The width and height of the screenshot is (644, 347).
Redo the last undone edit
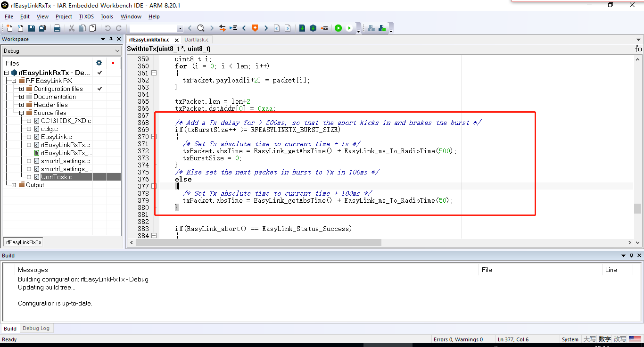tap(119, 28)
